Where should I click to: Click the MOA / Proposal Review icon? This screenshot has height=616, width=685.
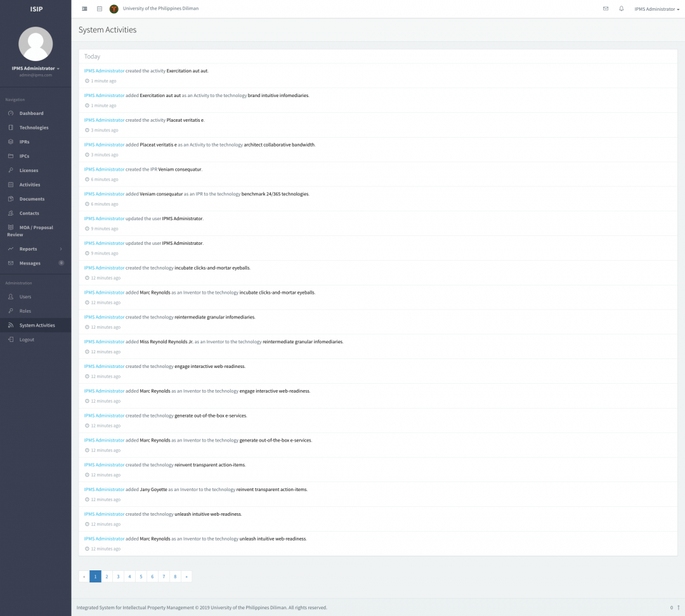click(x=11, y=227)
